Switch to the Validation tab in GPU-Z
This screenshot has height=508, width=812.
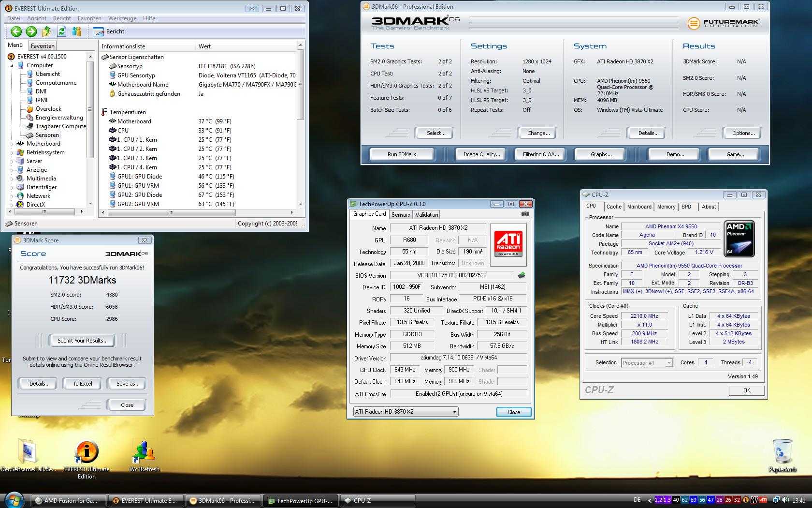(426, 215)
